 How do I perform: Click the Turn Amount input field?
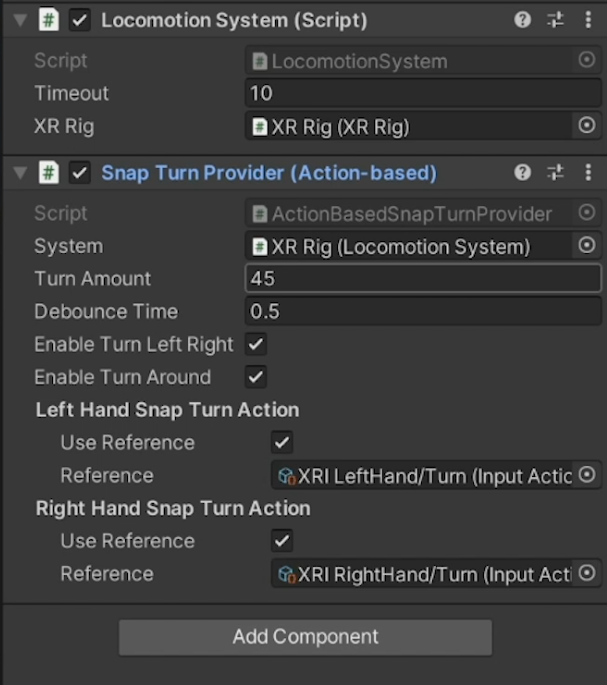423,279
